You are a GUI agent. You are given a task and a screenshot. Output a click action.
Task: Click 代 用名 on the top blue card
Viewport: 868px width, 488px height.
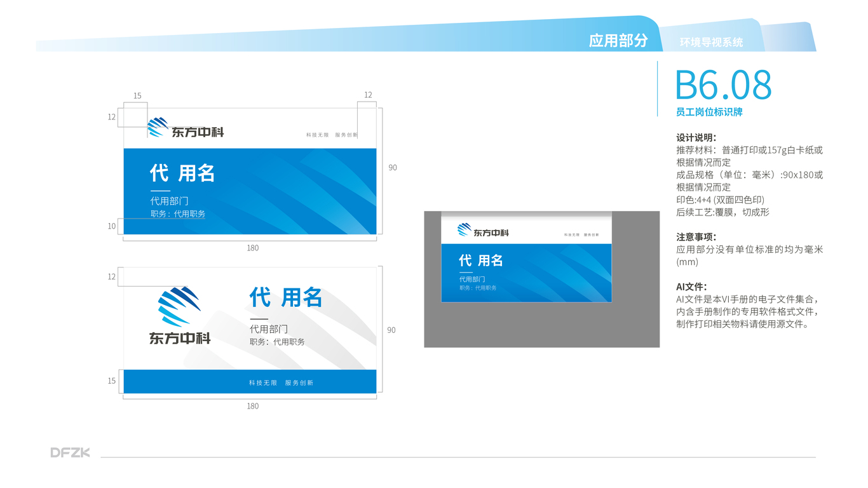[x=182, y=173]
